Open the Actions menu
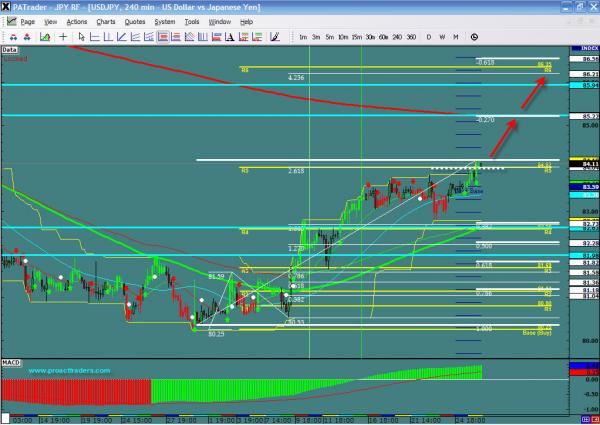 pos(77,20)
